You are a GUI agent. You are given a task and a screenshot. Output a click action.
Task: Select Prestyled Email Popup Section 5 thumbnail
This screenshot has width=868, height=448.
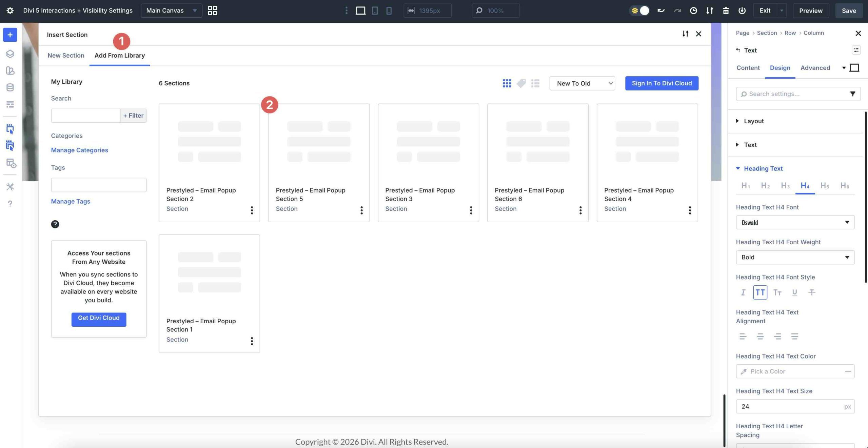[318, 142]
